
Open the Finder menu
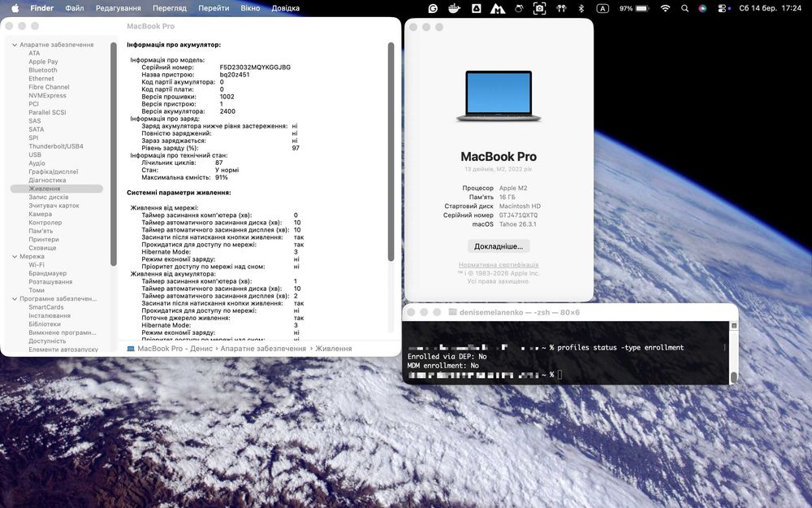coord(42,8)
